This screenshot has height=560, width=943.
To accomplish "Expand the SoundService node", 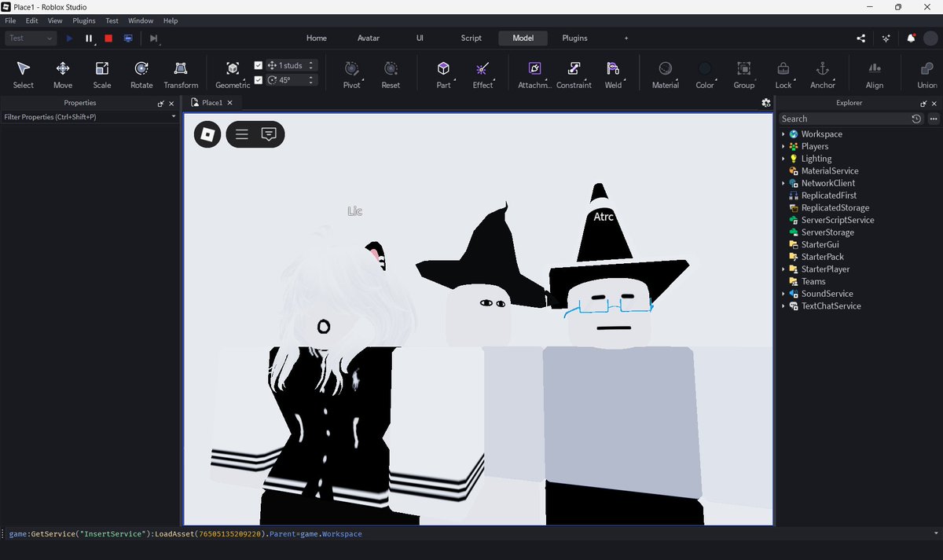I will click(783, 294).
